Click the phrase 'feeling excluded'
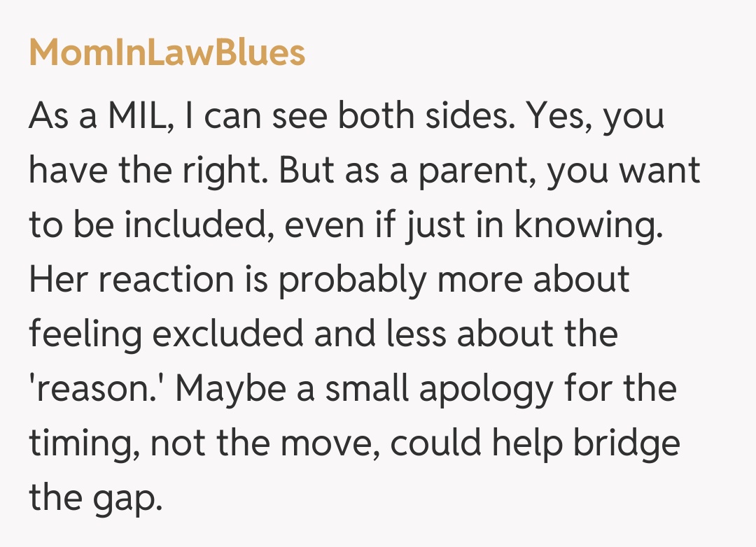756x547 pixels. tap(167, 334)
